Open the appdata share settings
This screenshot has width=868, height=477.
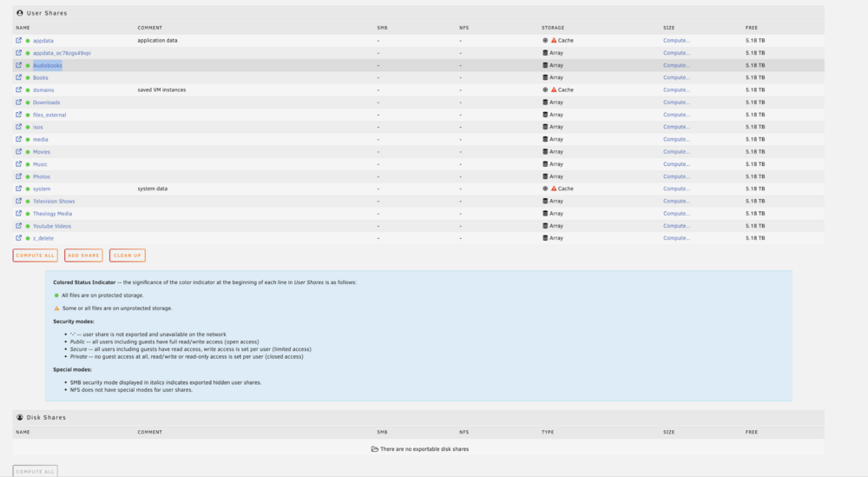pos(43,41)
